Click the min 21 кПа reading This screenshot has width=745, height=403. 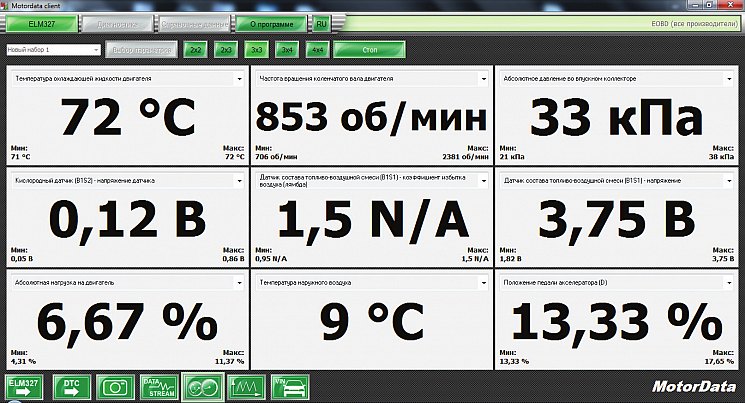(x=512, y=156)
